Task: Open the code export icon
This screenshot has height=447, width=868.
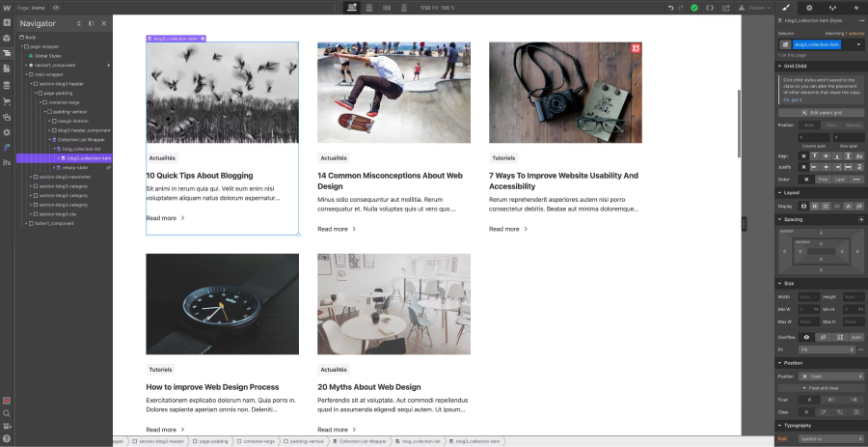Action: [710, 8]
